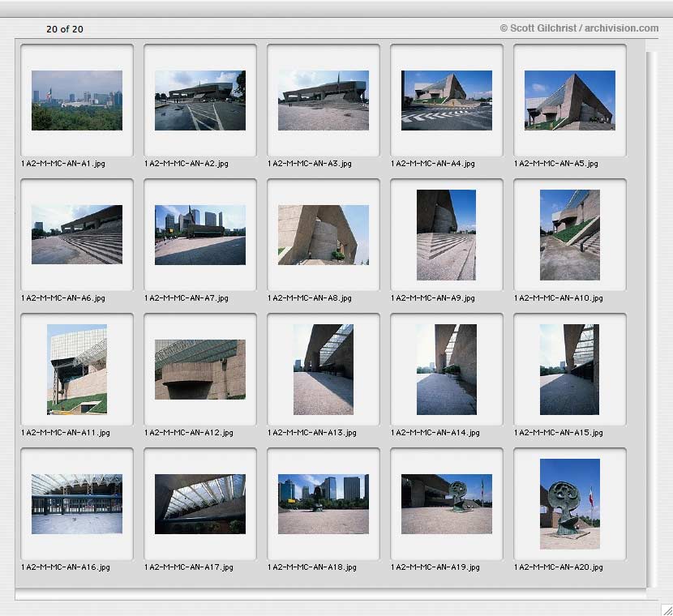
Task: Select sculpture thumbnail 1A2-M-MC-AN-A20.jpg
Action: [569, 504]
